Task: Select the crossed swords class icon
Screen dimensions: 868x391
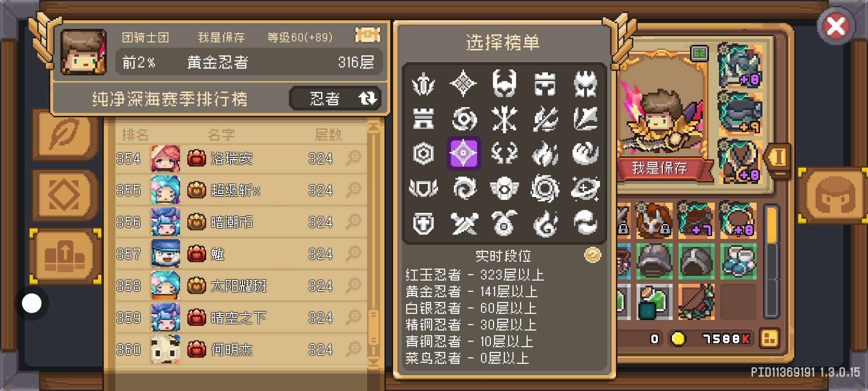Action: click(x=464, y=223)
